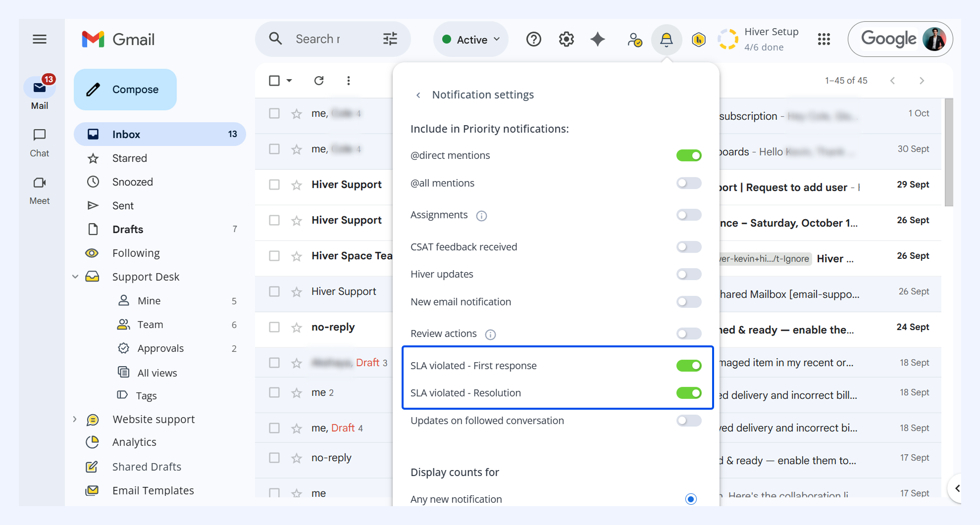The height and width of the screenshot is (525, 980).
Task: Open the main menu hamburger icon
Action: tap(40, 39)
